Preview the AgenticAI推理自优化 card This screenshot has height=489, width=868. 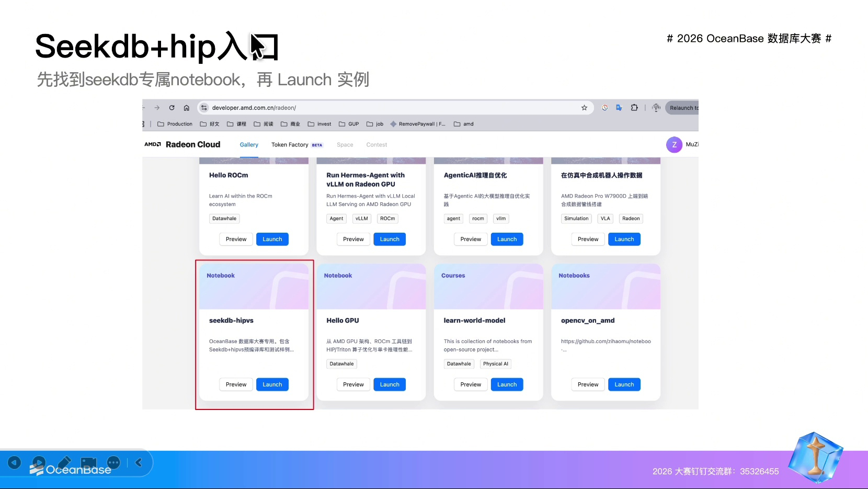tap(471, 239)
